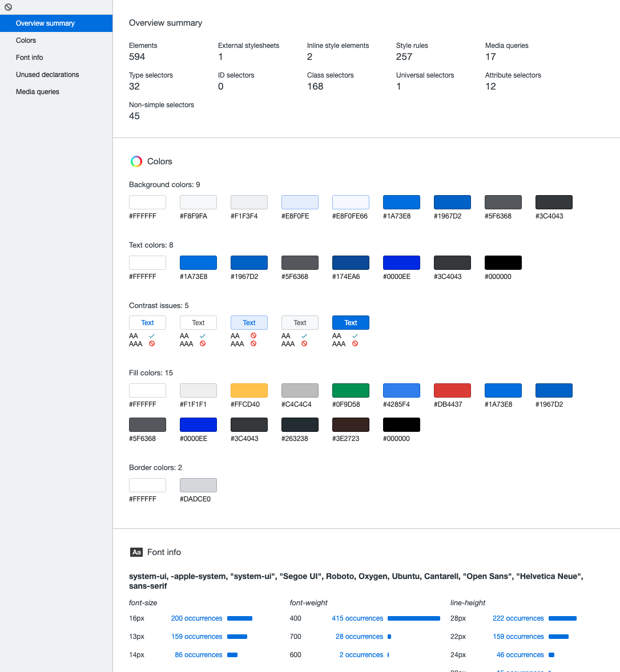The width and height of the screenshot is (620, 672).
Task: Click the rainbow wheel icon beside Colors heading
Action: [x=136, y=161]
